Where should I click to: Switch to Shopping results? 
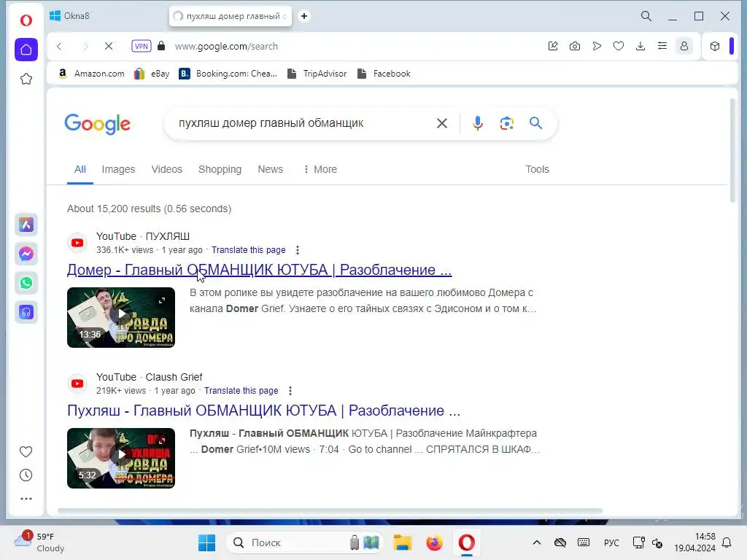click(x=220, y=169)
